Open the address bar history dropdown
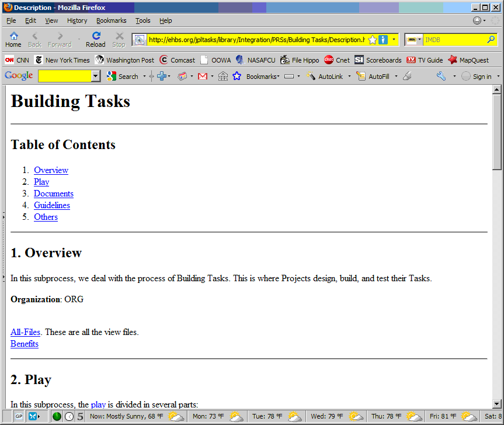Viewport: 504px width, 425px height. pos(394,40)
